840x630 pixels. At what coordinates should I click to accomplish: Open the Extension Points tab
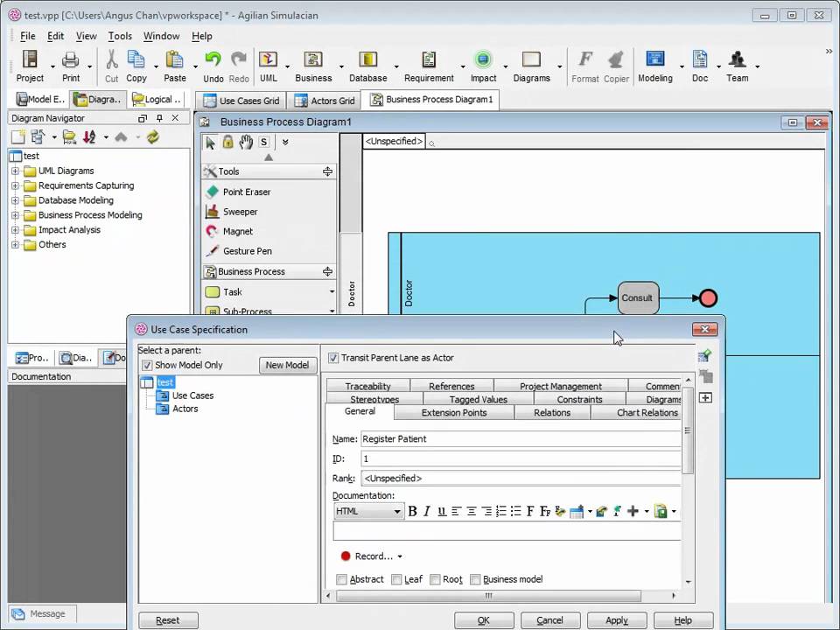point(454,412)
